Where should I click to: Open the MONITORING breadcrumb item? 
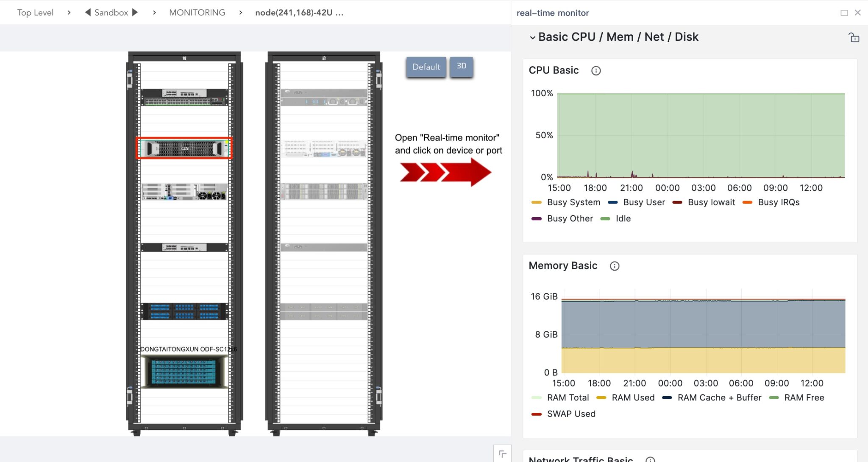point(197,12)
